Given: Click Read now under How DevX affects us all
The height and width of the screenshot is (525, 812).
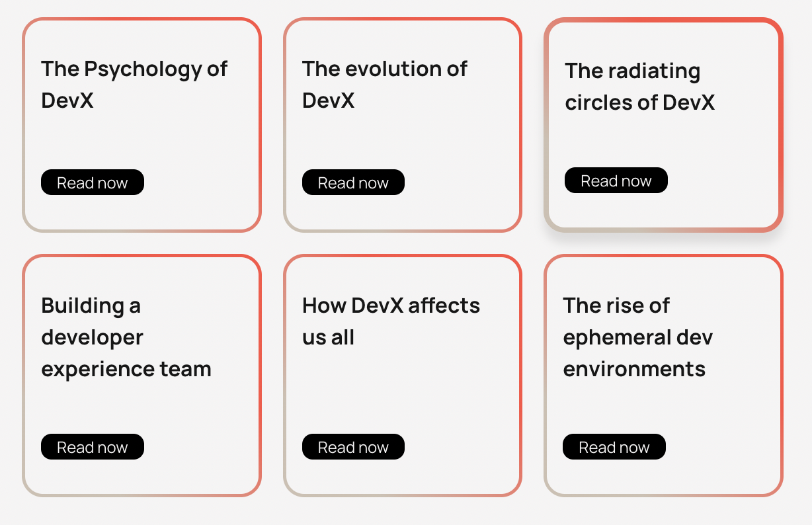Looking at the screenshot, I should [353, 446].
